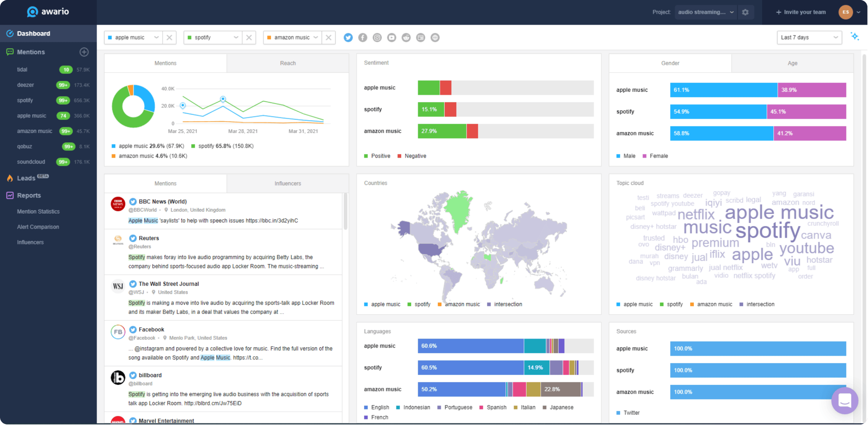Open Alert Comparison report link
868x425 pixels.
tap(38, 227)
